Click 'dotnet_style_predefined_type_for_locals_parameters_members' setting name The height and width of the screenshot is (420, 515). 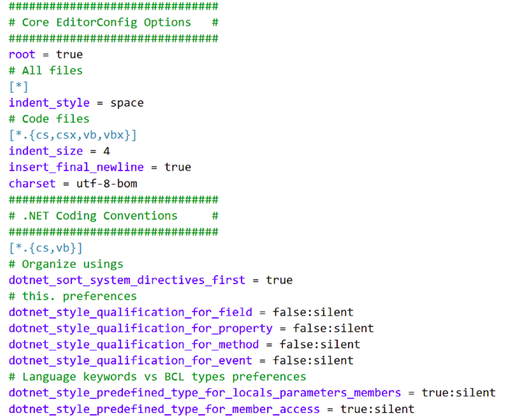(x=205, y=393)
